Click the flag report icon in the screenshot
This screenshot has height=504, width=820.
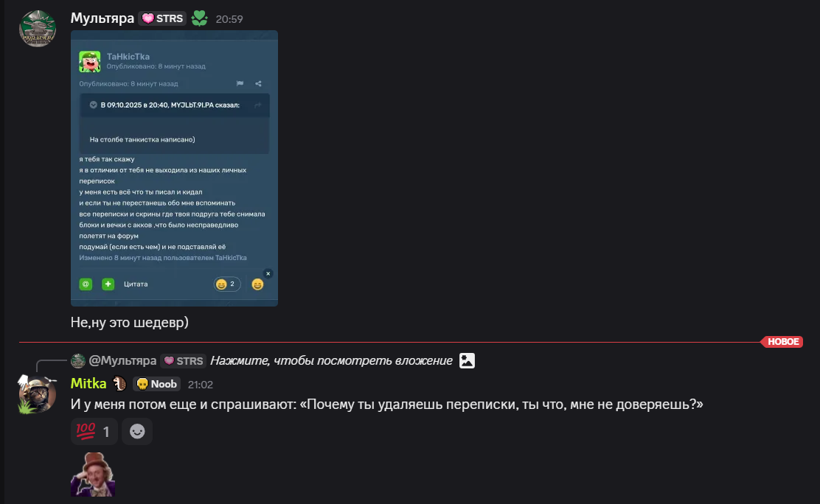240,84
